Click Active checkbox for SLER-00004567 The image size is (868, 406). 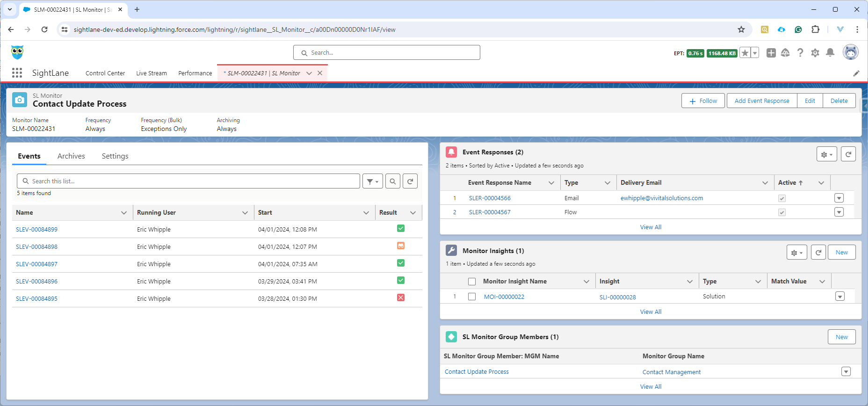[x=782, y=212]
